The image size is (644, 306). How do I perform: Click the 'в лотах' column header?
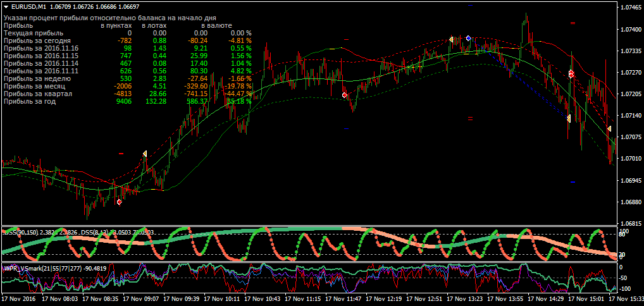pyautogui.click(x=154, y=25)
